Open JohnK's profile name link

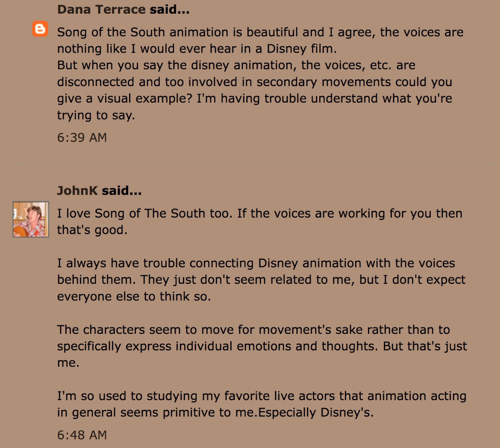click(x=77, y=191)
